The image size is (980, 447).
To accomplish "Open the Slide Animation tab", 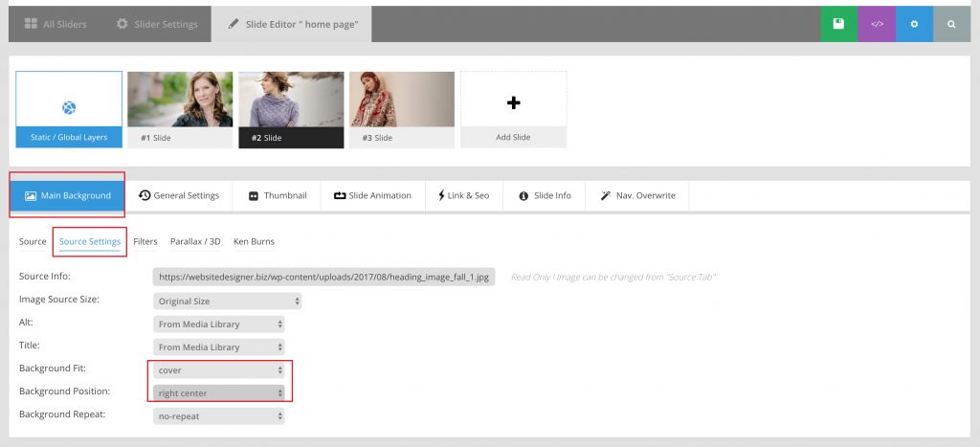I will pyautogui.click(x=372, y=195).
